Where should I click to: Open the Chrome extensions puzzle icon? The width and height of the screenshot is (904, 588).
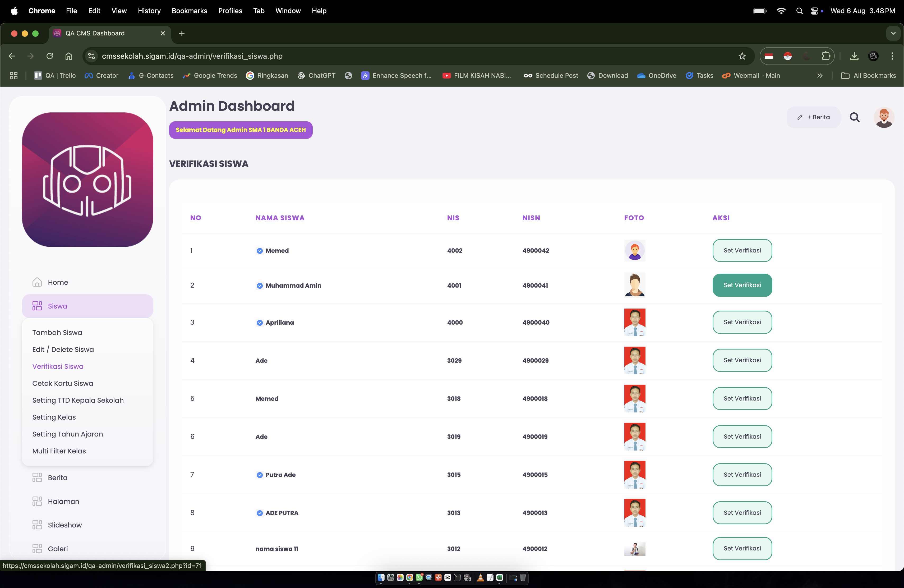tap(826, 56)
